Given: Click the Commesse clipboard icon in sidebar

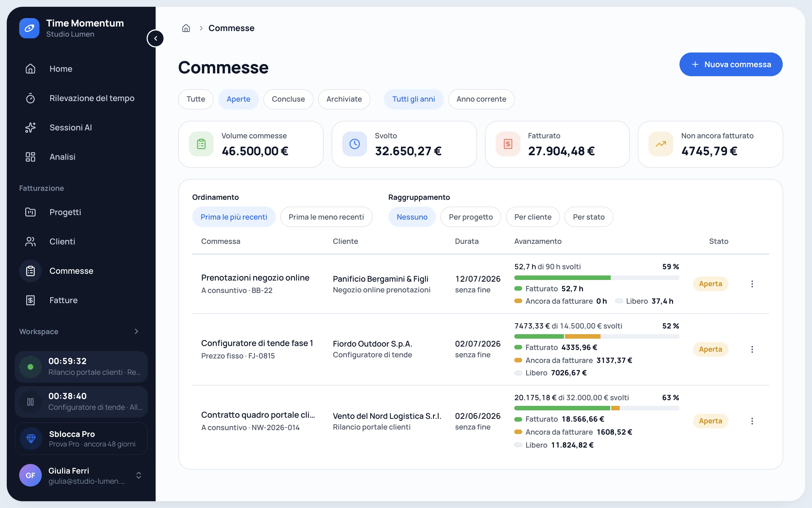Looking at the screenshot, I should pyautogui.click(x=30, y=271).
